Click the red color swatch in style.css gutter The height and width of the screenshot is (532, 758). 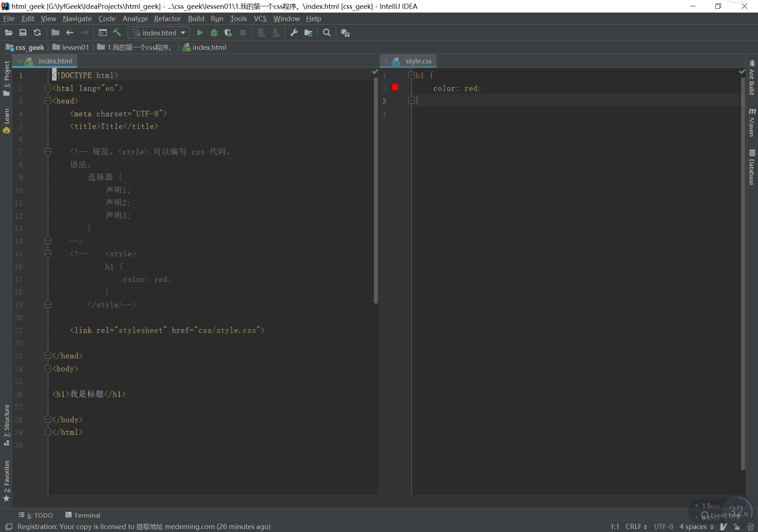395,88
